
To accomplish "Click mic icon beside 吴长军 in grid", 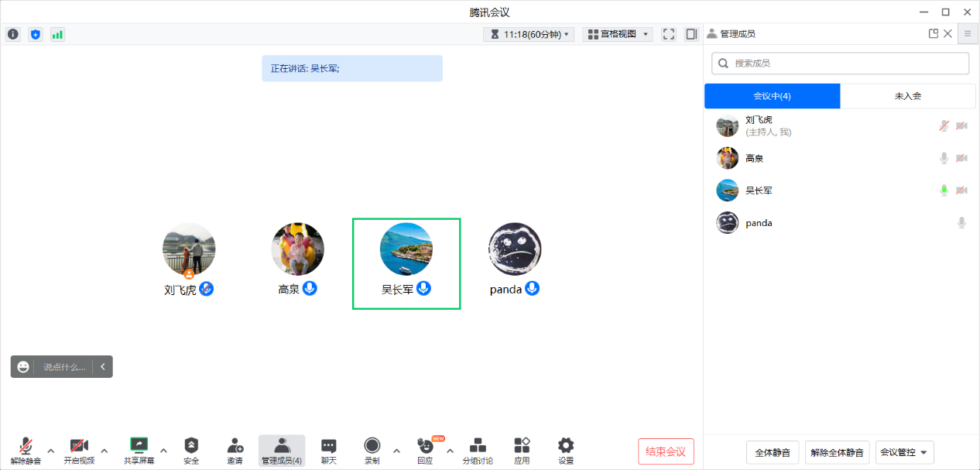I will (423, 289).
